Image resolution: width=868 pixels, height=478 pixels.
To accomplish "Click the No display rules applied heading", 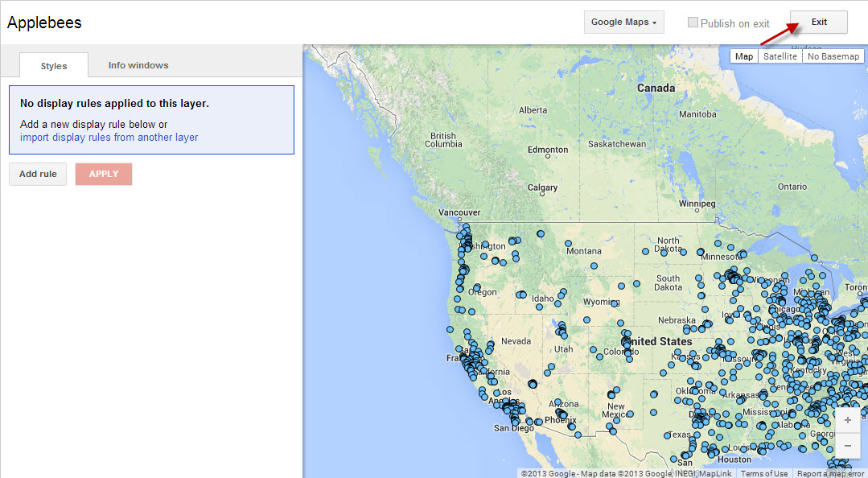I will [x=114, y=104].
